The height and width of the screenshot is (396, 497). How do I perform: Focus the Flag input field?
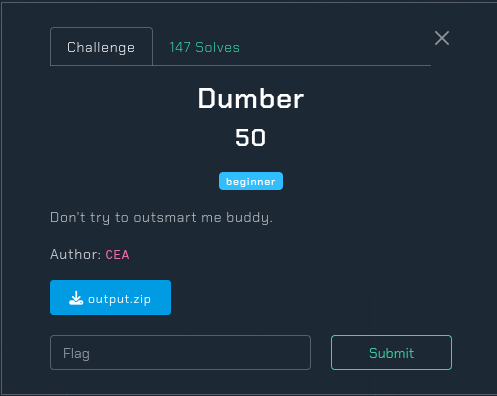coord(180,353)
